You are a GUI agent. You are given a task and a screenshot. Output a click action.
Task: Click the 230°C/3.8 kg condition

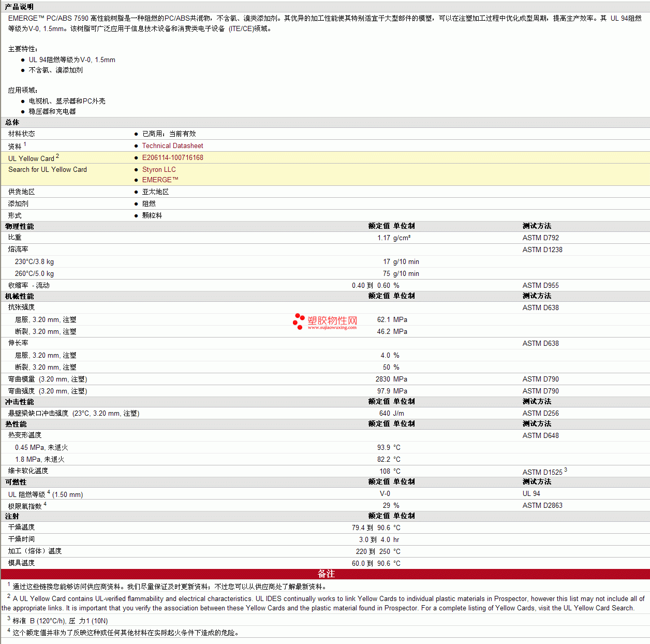34,262
